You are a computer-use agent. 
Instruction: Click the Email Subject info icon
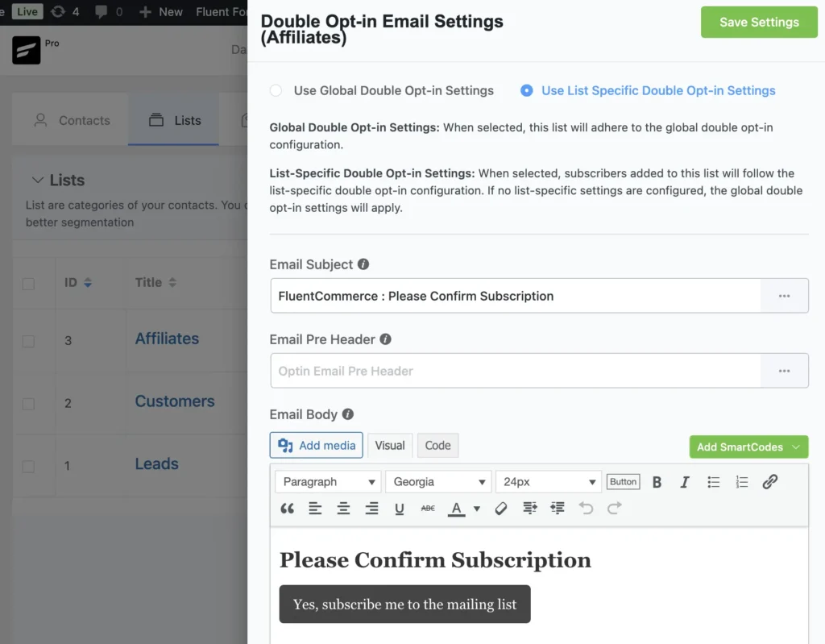click(363, 264)
